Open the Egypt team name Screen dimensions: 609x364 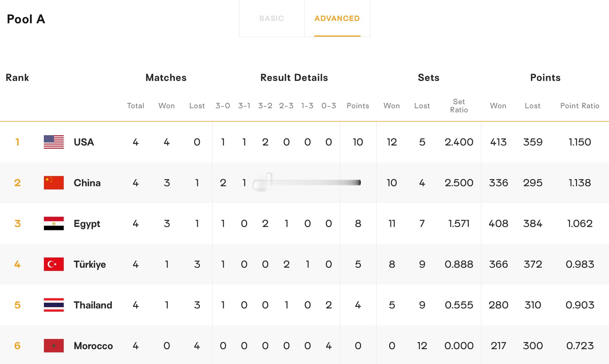click(87, 224)
